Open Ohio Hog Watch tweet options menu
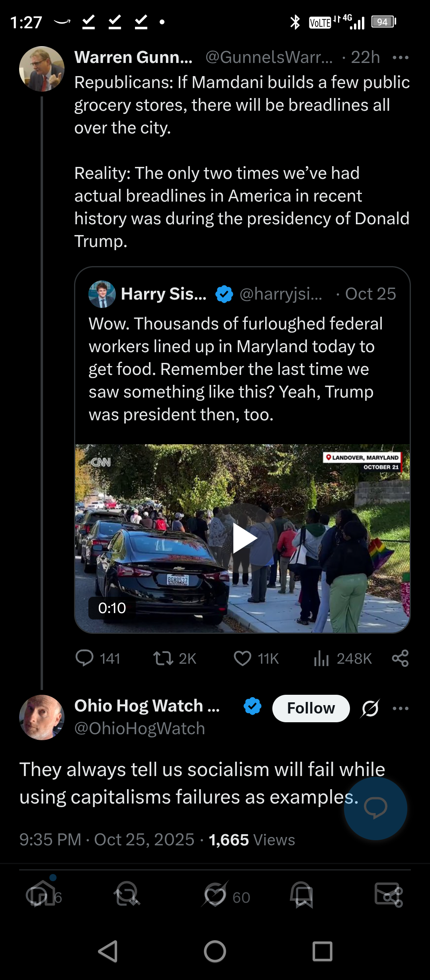Viewport: 430px width, 980px height. [400, 708]
